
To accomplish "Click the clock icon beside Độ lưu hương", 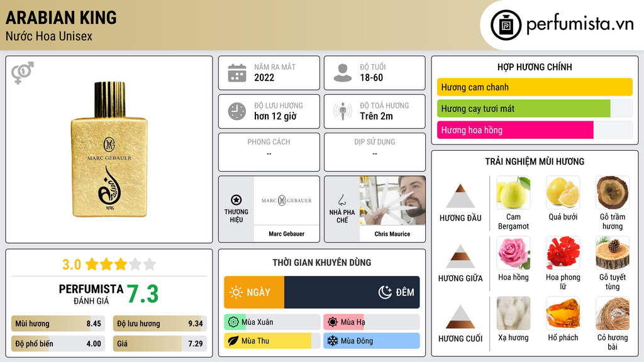I will pos(237,111).
